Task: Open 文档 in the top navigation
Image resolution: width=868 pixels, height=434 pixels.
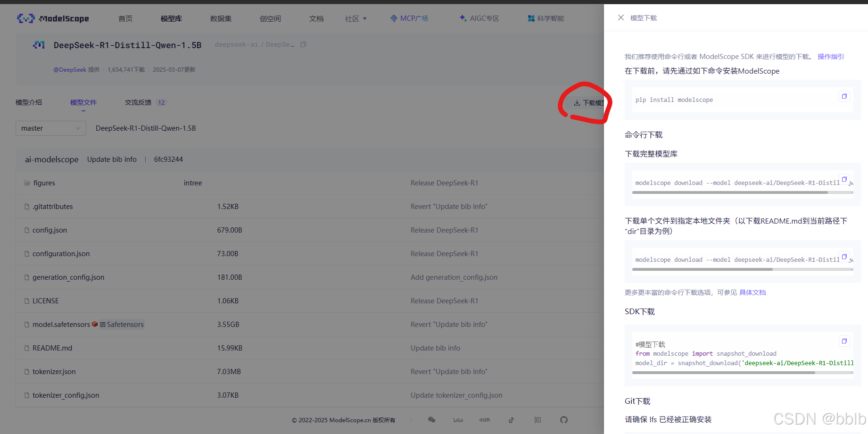Action: point(316,18)
